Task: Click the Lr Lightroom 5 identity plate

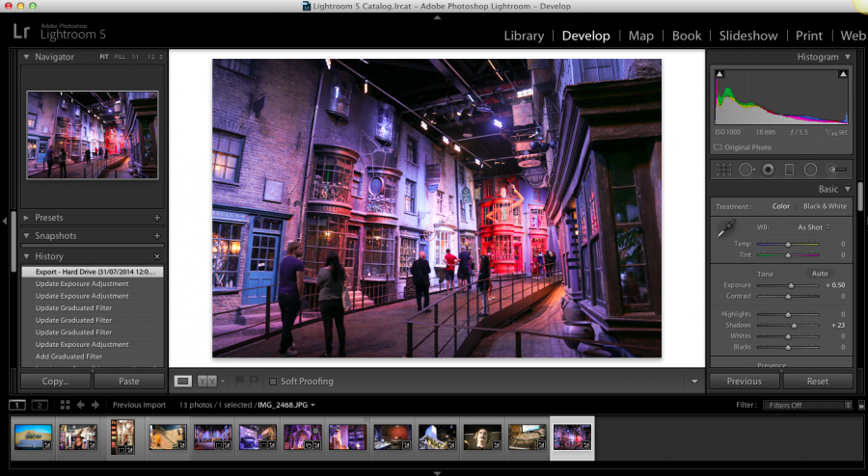Action: click(x=59, y=32)
